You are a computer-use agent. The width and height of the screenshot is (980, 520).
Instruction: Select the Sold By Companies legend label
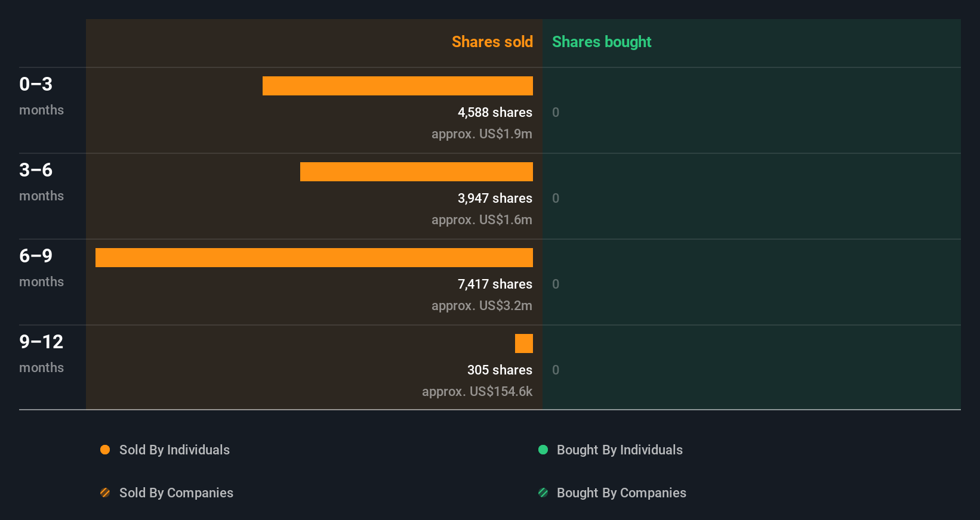(x=176, y=493)
